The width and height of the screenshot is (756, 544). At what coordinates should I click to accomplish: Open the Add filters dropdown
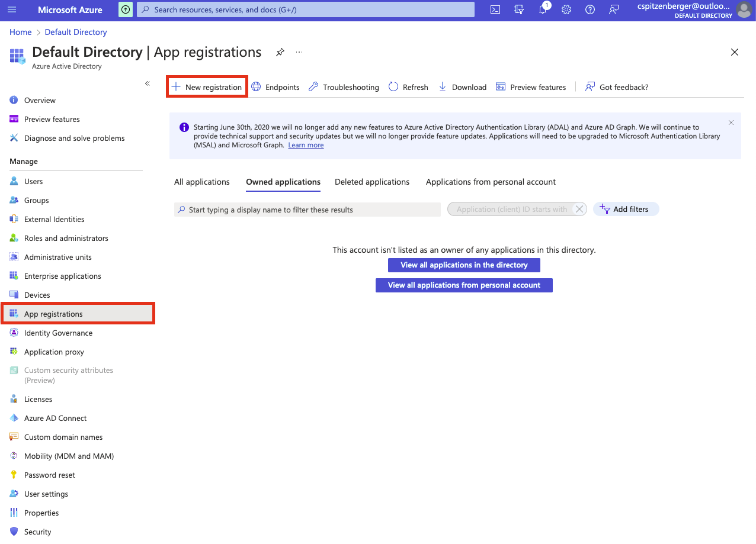point(626,209)
